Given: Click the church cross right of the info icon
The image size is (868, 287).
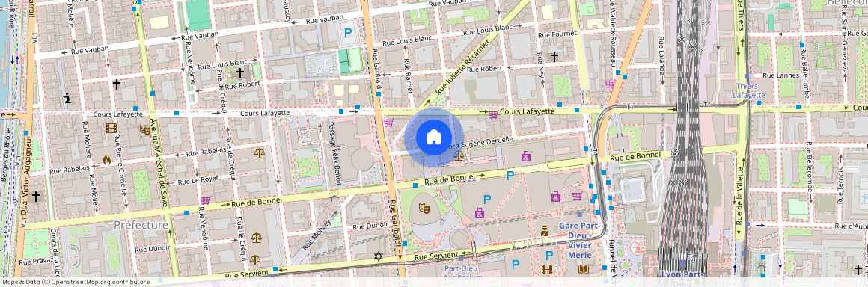Looking at the screenshot, I should point(116,84).
